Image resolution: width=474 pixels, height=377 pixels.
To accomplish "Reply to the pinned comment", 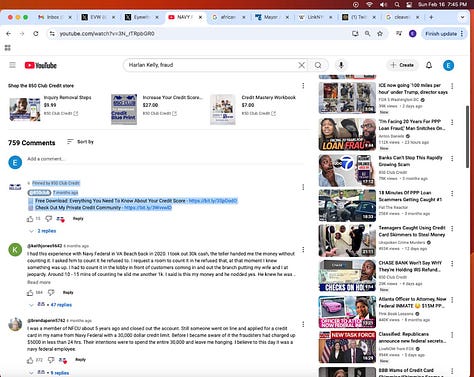I will tap(78, 219).
